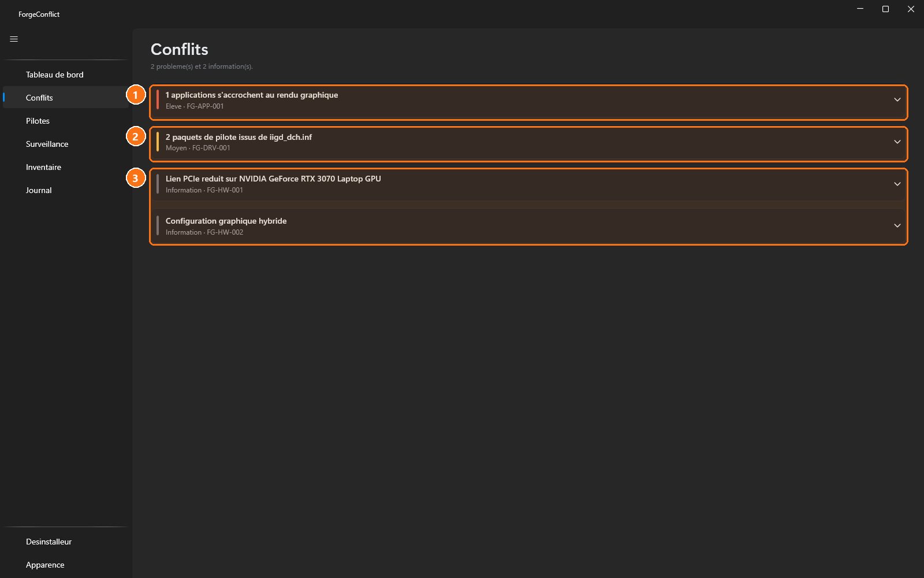This screenshot has width=924, height=578.
Task: Click the 1 applications s'accrochent entry title
Action: (x=252, y=95)
